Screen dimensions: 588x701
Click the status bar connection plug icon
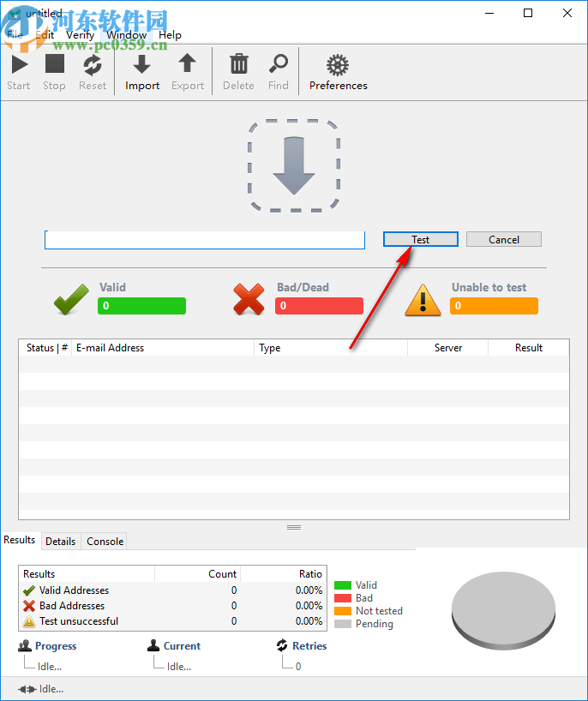(27, 689)
